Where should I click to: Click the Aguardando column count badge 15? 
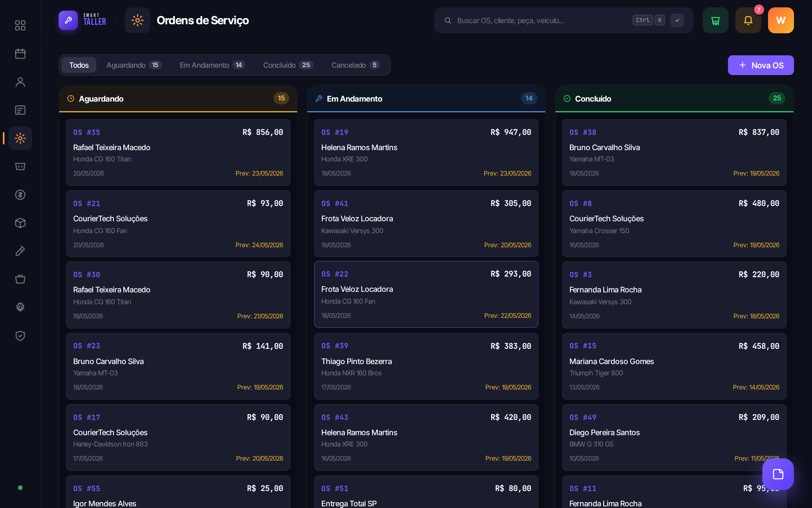click(x=281, y=98)
